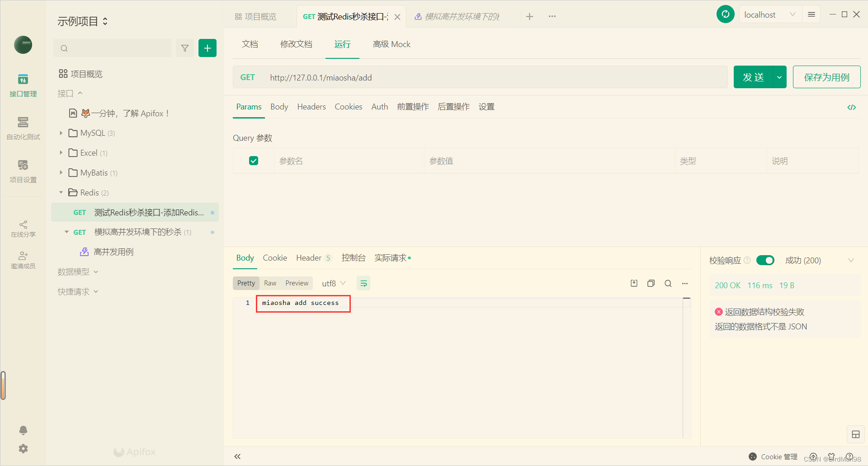Open the 发送 button dropdown arrow
The width and height of the screenshot is (868, 466).
click(x=779, y=77)
